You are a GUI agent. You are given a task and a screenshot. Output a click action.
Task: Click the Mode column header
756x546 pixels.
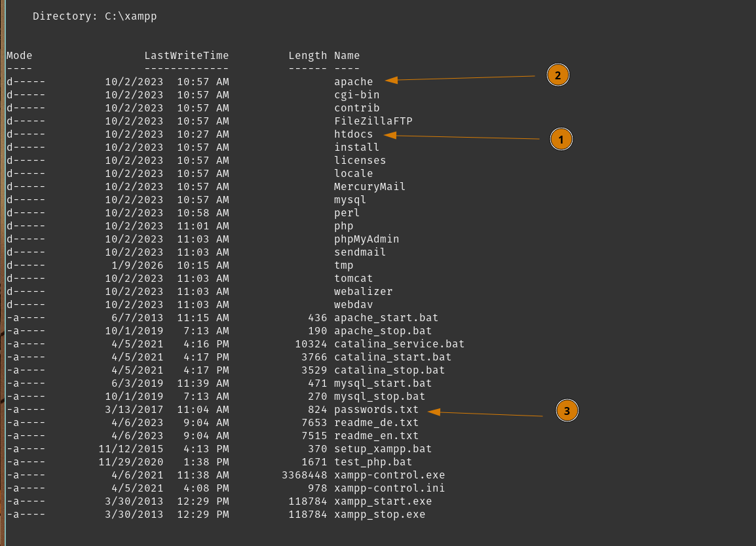click(19, 56)
